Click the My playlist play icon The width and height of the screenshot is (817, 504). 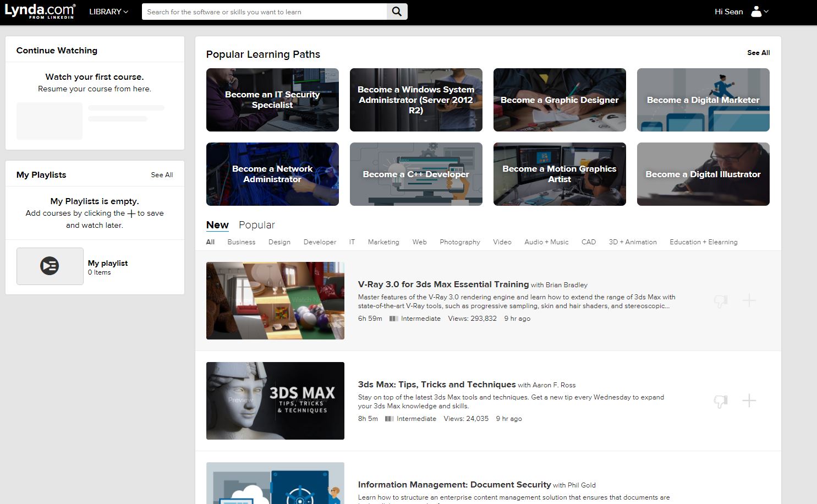[50, 266]
